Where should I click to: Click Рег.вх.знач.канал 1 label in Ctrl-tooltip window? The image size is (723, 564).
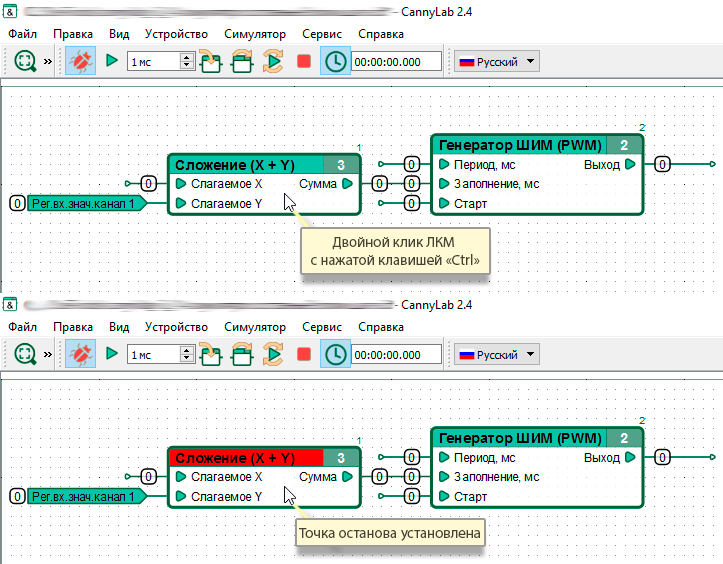coord(86,203)
